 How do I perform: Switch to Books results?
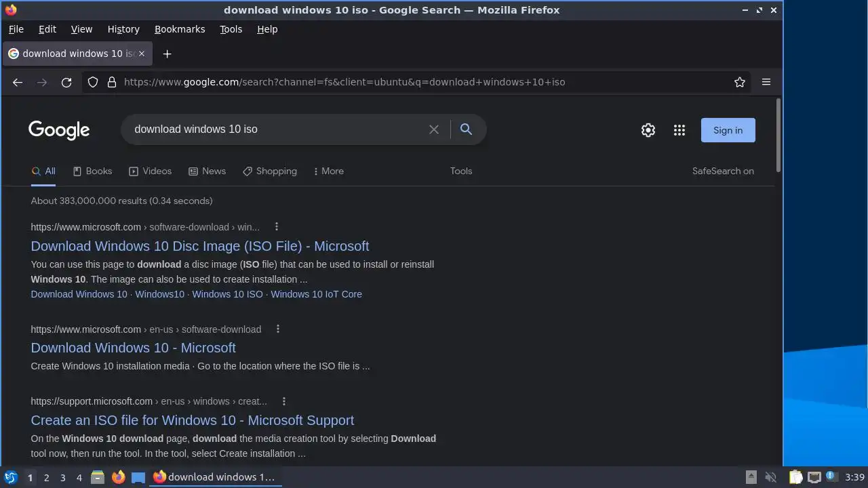click(x=92, y=171)
